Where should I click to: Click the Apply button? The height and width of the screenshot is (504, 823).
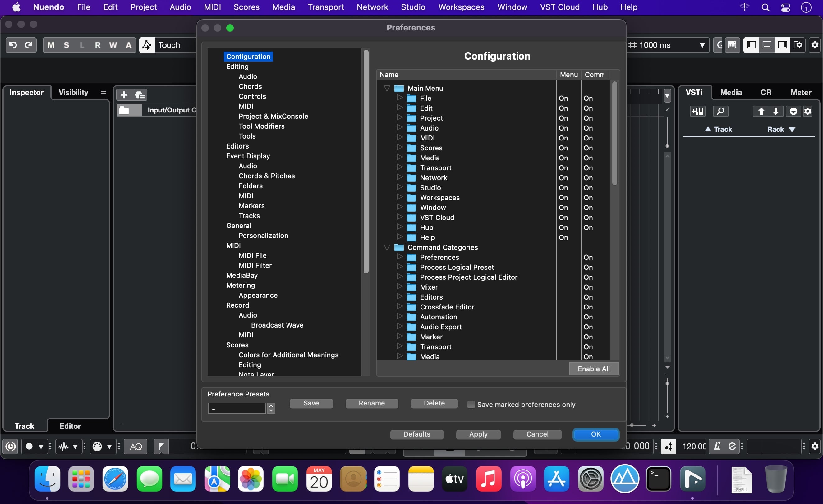(478, 434)
